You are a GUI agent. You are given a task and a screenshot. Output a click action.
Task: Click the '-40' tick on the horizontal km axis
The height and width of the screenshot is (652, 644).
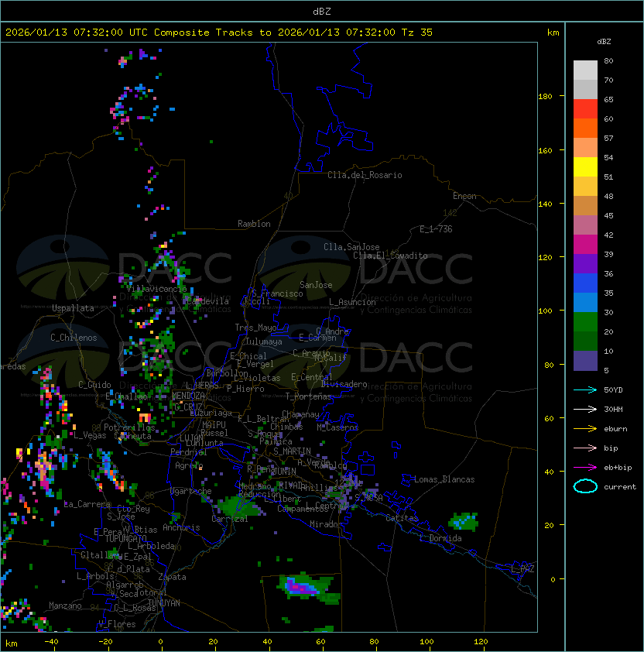click(51, 642)
